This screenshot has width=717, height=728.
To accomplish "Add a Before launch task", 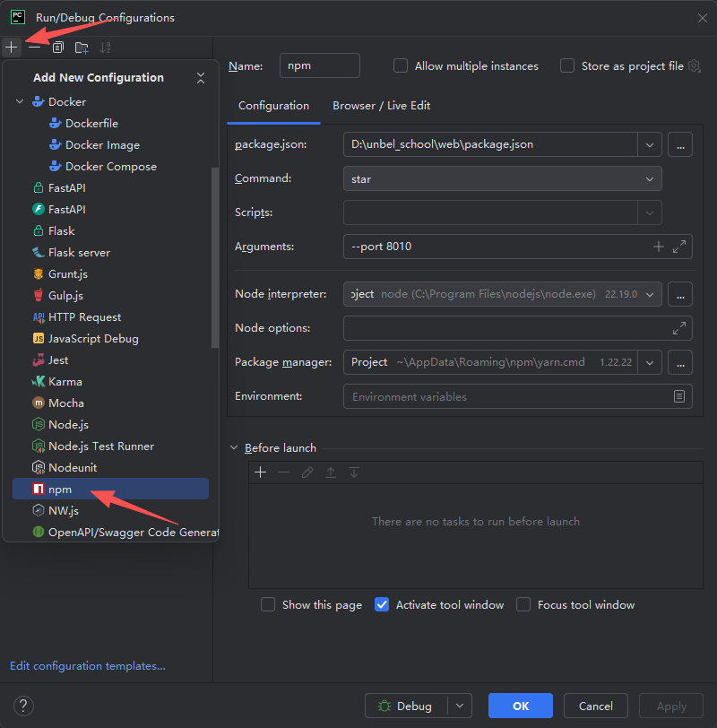I will coord(260,472).
